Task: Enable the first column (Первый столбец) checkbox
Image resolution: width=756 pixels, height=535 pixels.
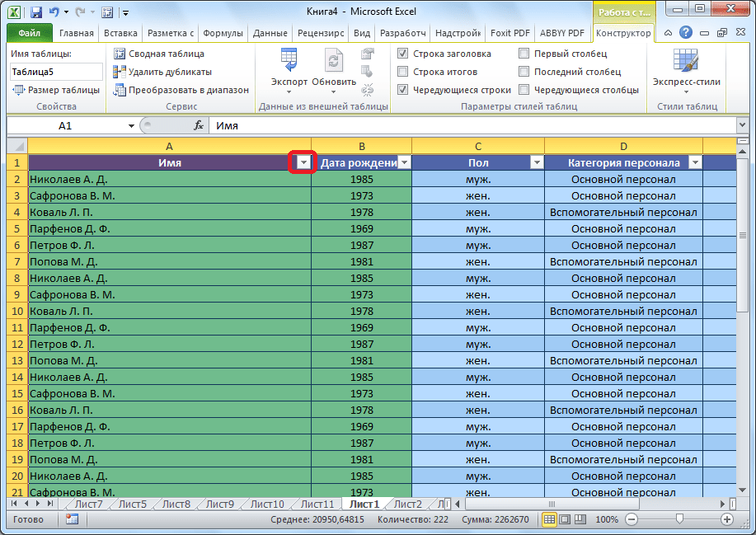Action: click(x=524, y=54)
